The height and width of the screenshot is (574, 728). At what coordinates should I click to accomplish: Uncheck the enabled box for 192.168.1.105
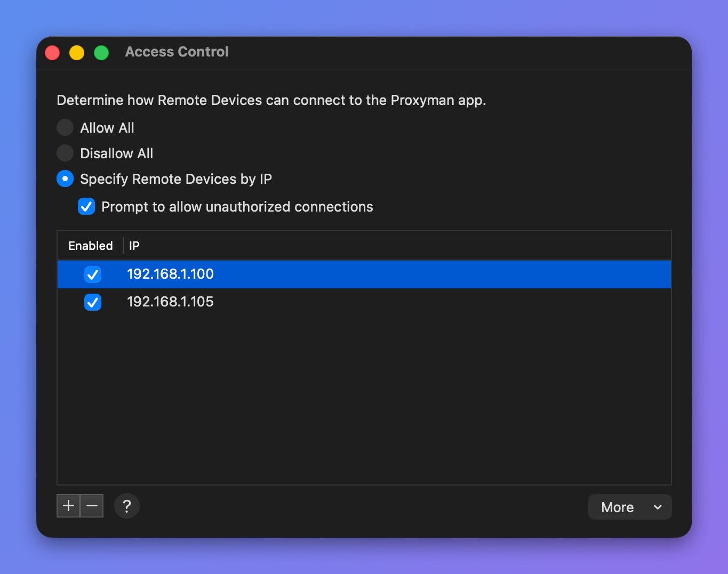[93, 302]
